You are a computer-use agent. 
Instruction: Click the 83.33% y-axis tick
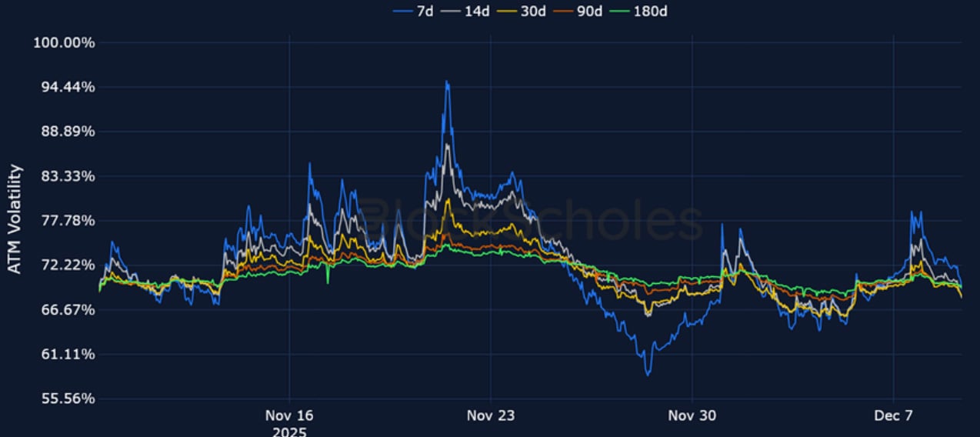point(67,176)
